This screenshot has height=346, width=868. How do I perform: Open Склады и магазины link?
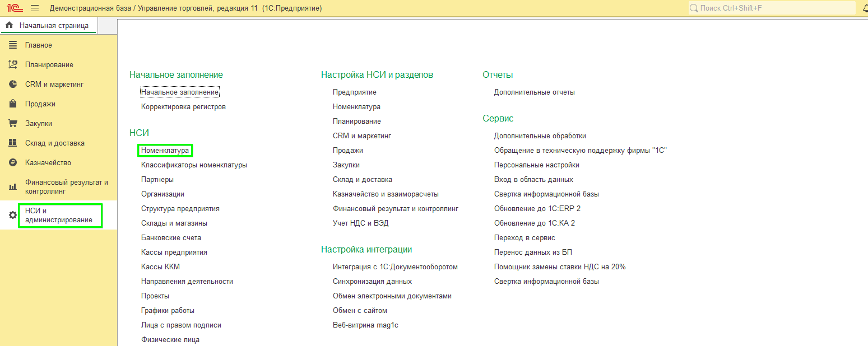click(174, 223)
